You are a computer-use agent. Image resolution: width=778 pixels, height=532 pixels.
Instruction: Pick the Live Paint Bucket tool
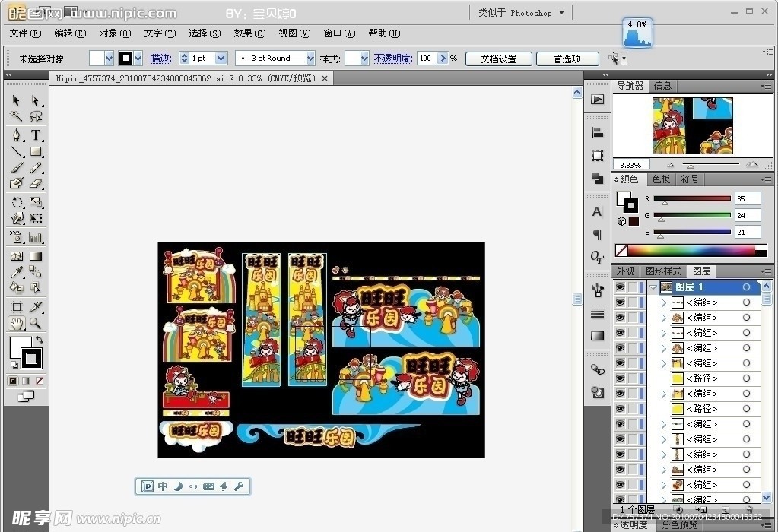tap(17, 287)
